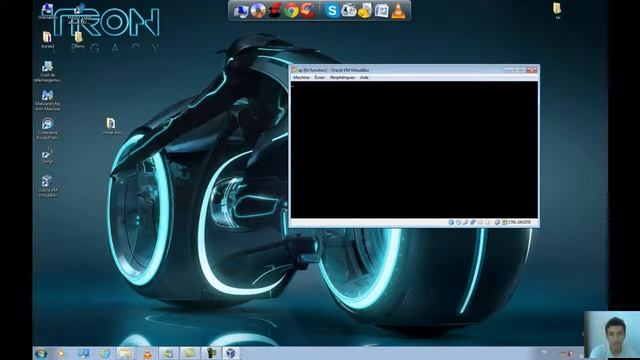Open the dock icon right of Skype
This screenshot has height=360, width=640.
point(349,10)
